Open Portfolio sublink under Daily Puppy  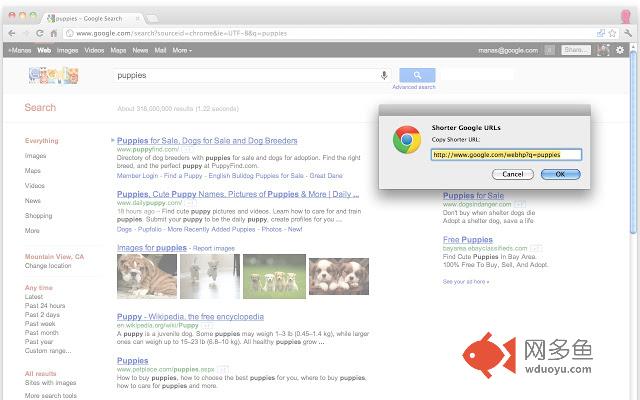click(x=150, y=229)
